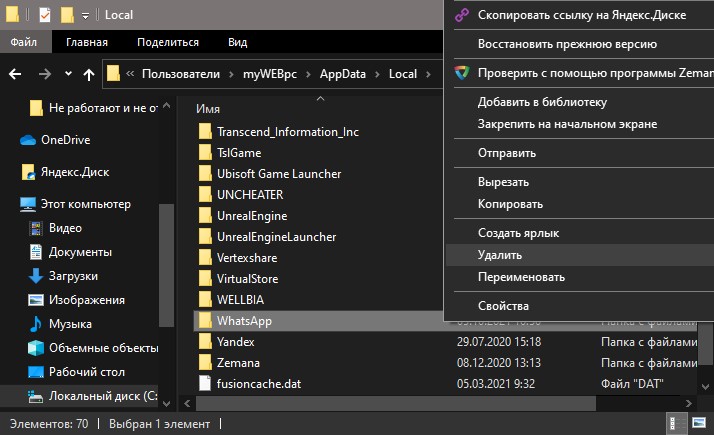Click the Zemana shield icon in context menu
The height and width of the screenshot is (435, 714).
[462, 73]
